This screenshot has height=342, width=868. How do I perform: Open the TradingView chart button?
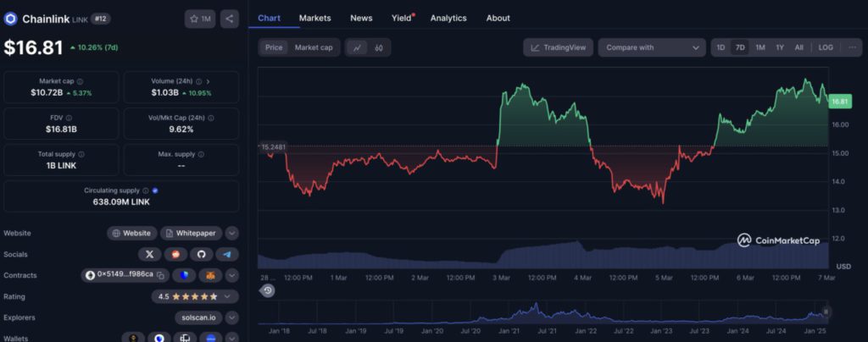point(558,47)
